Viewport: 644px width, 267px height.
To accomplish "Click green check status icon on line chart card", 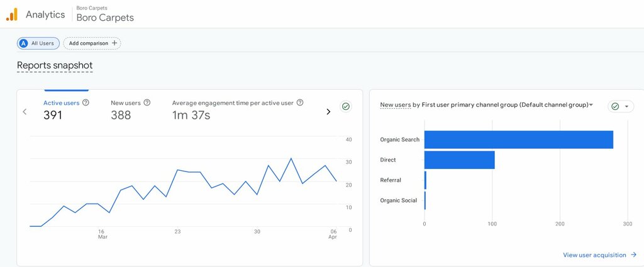I will pos(345,107).
